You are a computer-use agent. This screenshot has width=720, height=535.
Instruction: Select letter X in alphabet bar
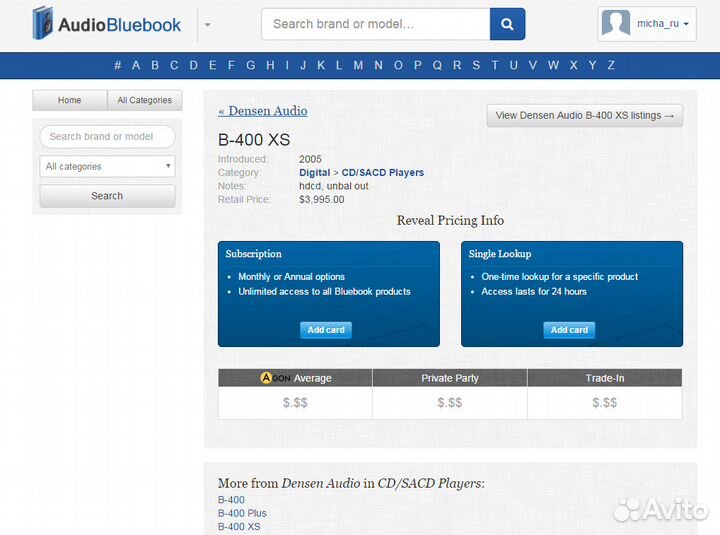pyautogui.click(x=574, y=65)
